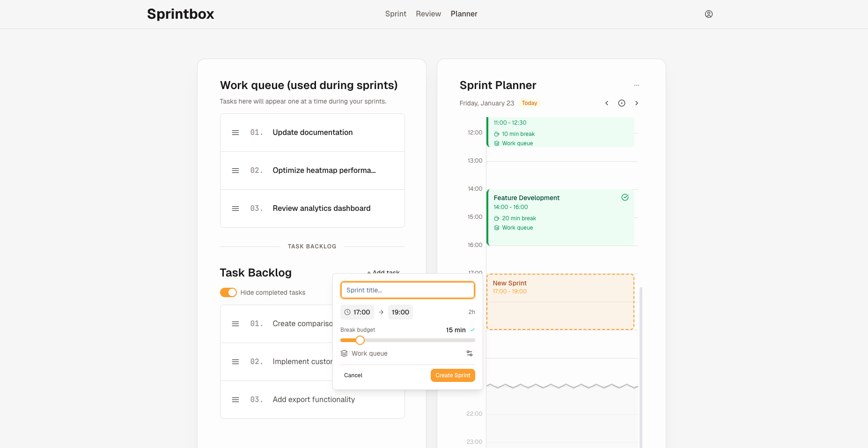This screenshot has height=448, width=868.
Task: Open the account profile icon
Action: [708, 14]
